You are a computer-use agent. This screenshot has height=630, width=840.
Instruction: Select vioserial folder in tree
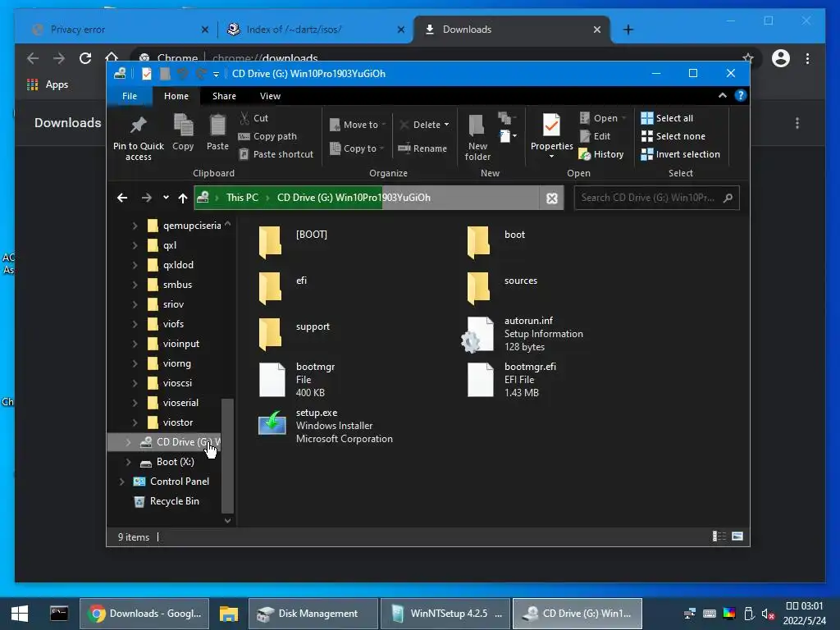click(173, 403)
